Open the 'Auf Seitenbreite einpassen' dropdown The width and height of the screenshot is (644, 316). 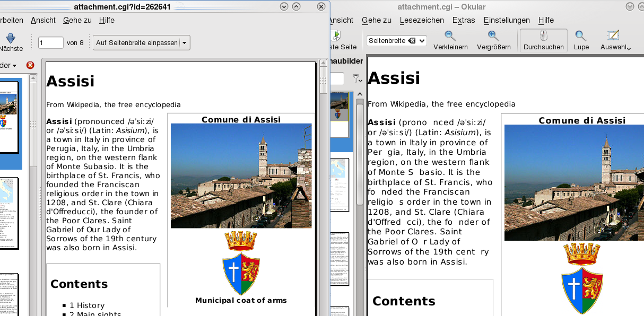click(x=184, y=43)
